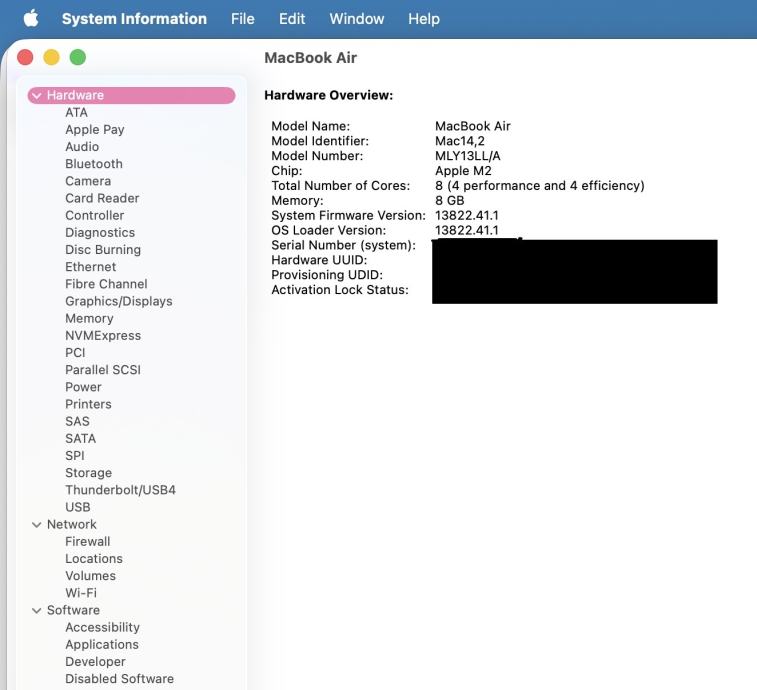Screen dimensions: 757x690
Task: Click the Hardware Overview heading
Action: click(x=328, y=95)
